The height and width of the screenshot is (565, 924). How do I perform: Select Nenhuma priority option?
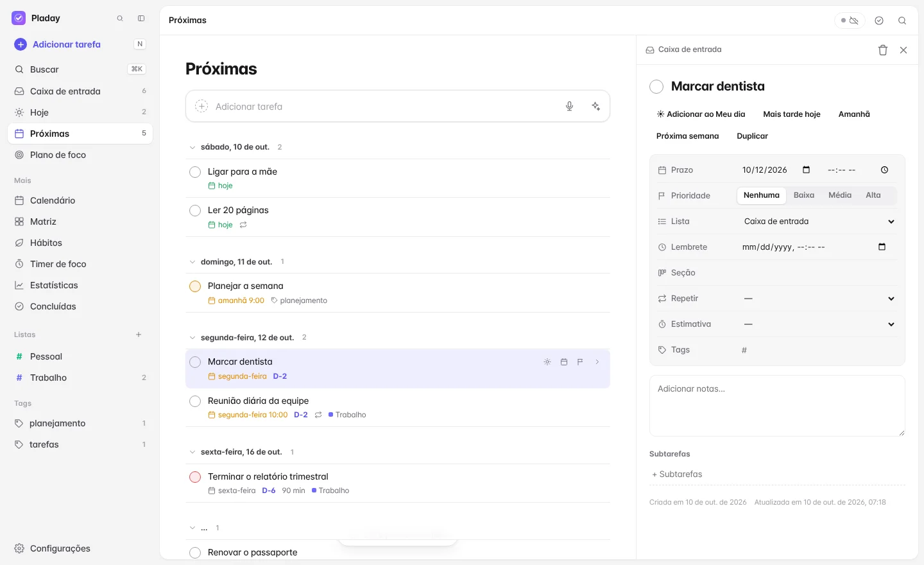click(x=762, y=195)
